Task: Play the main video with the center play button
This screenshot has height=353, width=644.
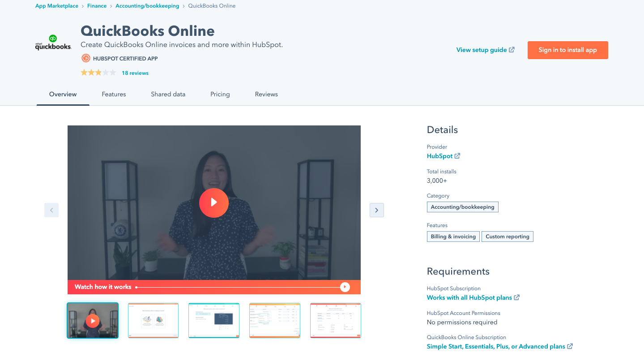Action: coord(214,202)
